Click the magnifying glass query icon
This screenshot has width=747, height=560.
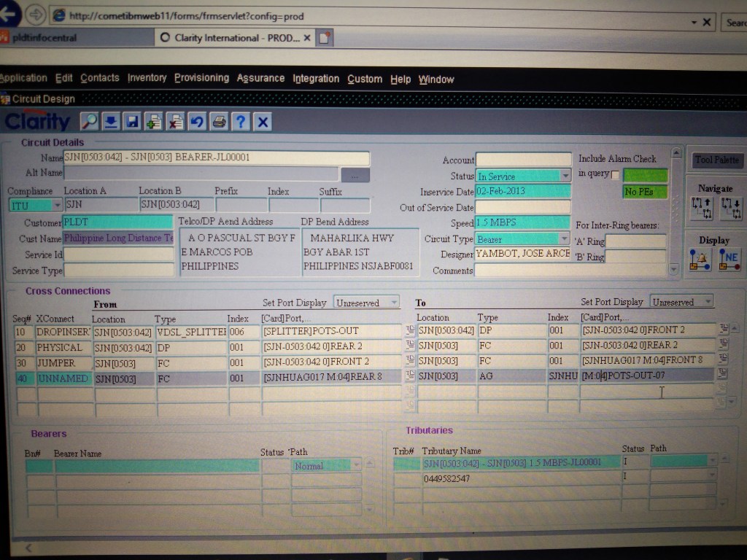click(x=89, y=121)
